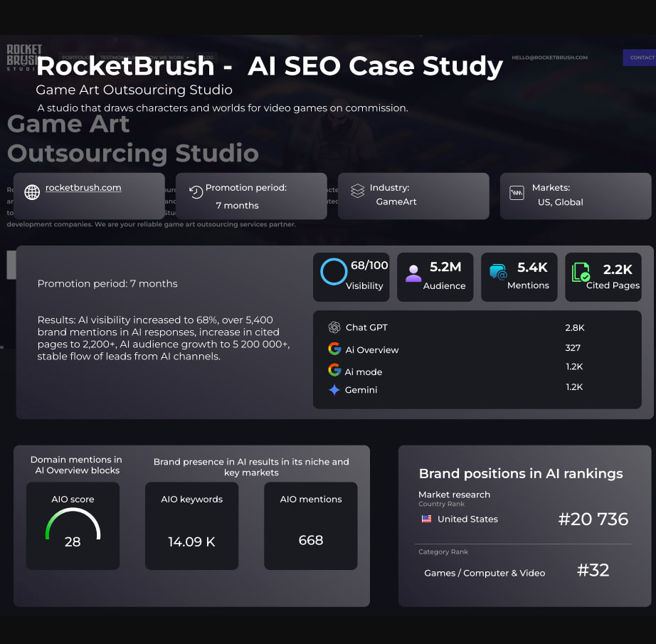
Task: Click the '7 months' value in the top card
Action: tap(237, 206)
